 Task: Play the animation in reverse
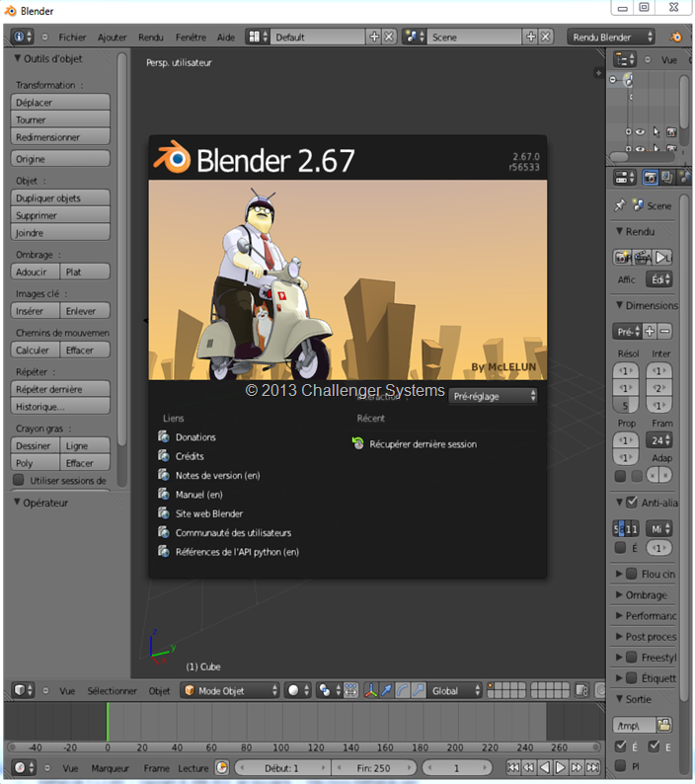coord(545,767)
